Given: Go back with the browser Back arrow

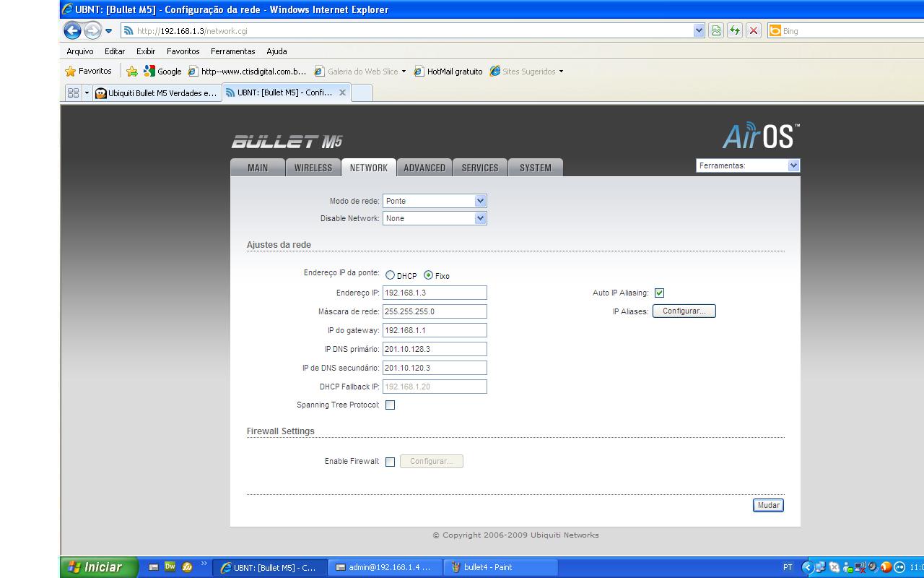Looking at the screenshot, I should 72,30.
